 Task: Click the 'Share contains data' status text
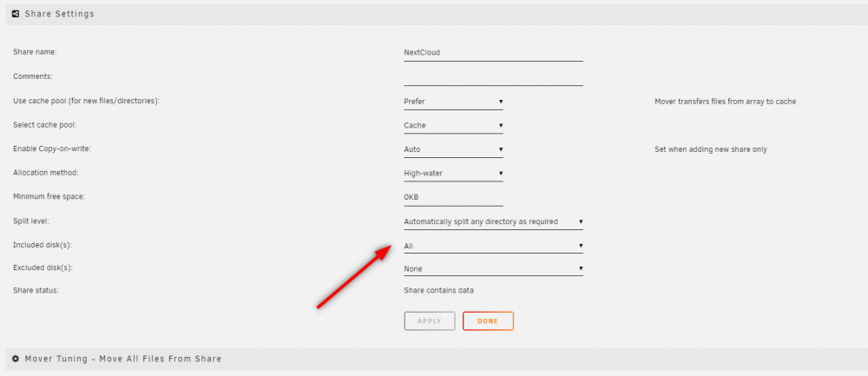pyautogui.click(x=439, y=290)
